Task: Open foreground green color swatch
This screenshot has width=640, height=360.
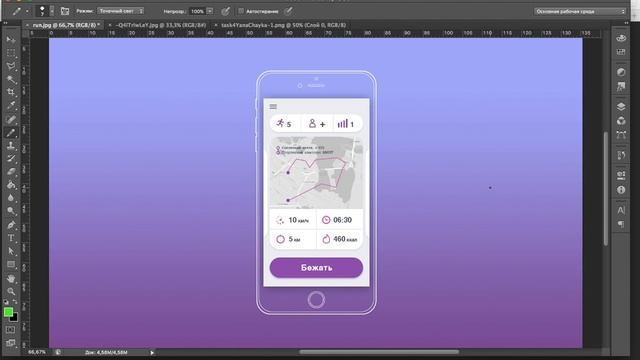Action: tap(8, 312)
